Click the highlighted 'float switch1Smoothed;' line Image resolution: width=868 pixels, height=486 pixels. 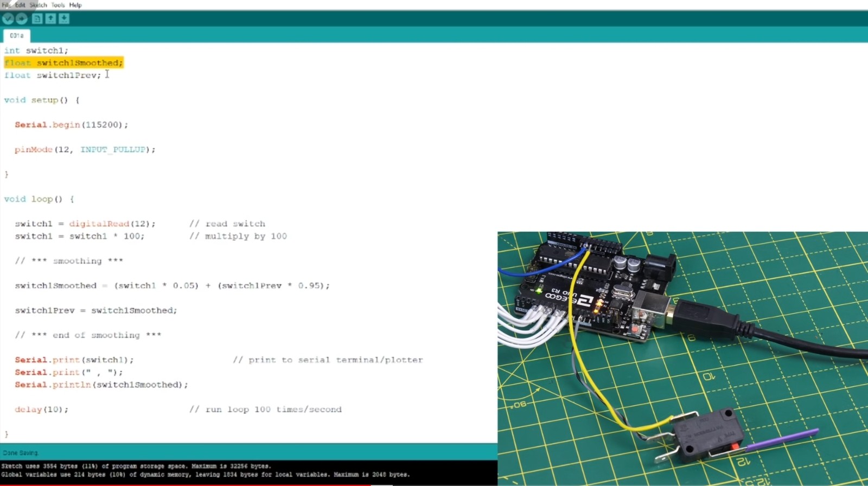click(64, 63)
